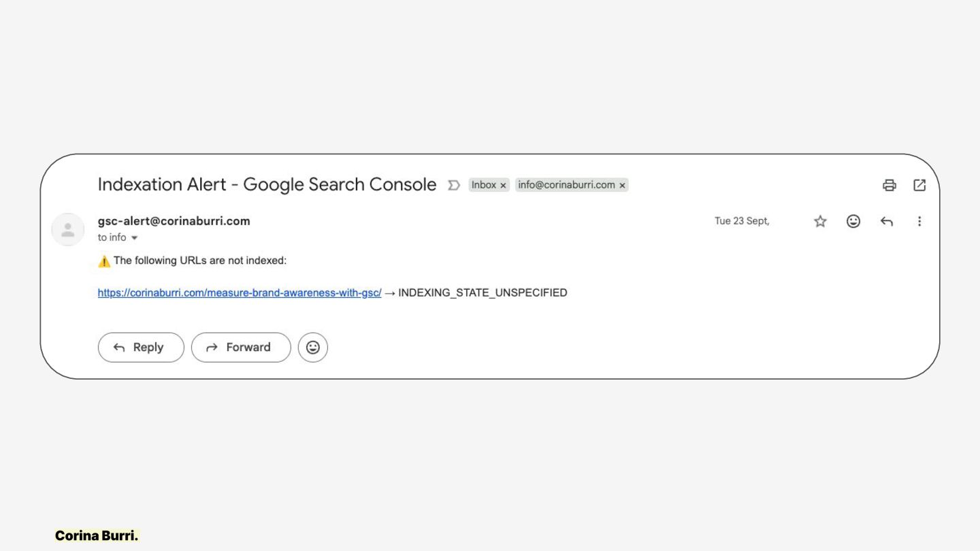Click the email date Tue 23 Sept
Viewport: 980px width, 551px height.
741,221
